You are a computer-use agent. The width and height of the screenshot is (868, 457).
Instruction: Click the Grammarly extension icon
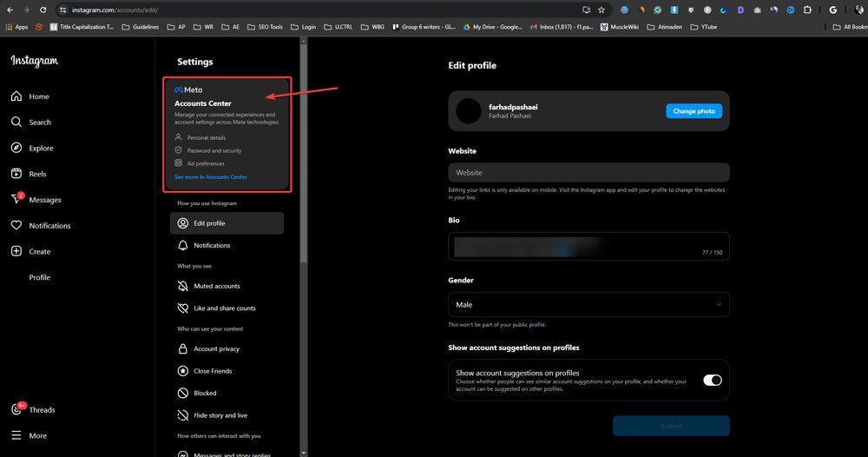point(657,10)
